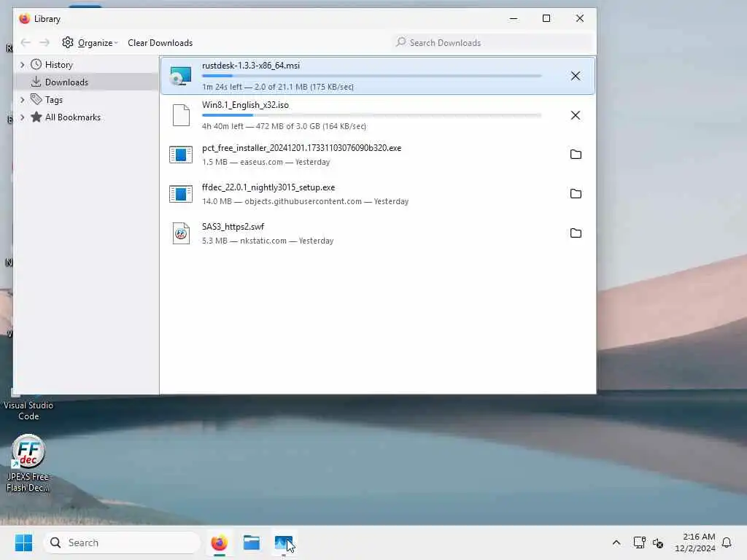The height and width of the screenshot is (560, 747).
Task: Click objects.githubusercontent.com source text
Action: pyautogui.click(x=303, y=201)
